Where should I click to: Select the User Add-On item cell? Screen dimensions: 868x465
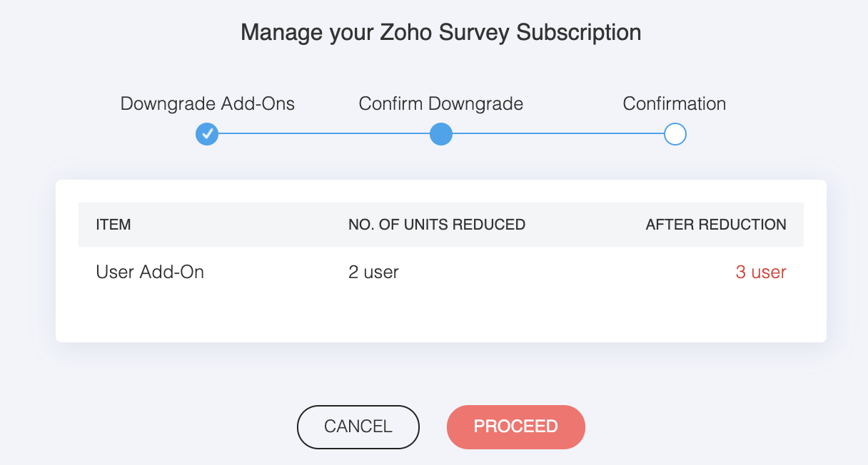pyautogui.click(x=150, y=272)
